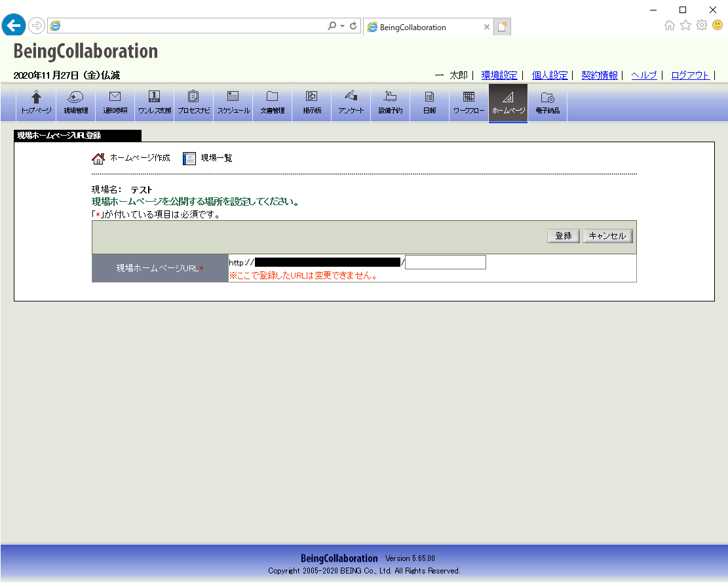Screen dimensions: 728x582
Task: Click the address bar search magnifier
Action: (332, 26)
